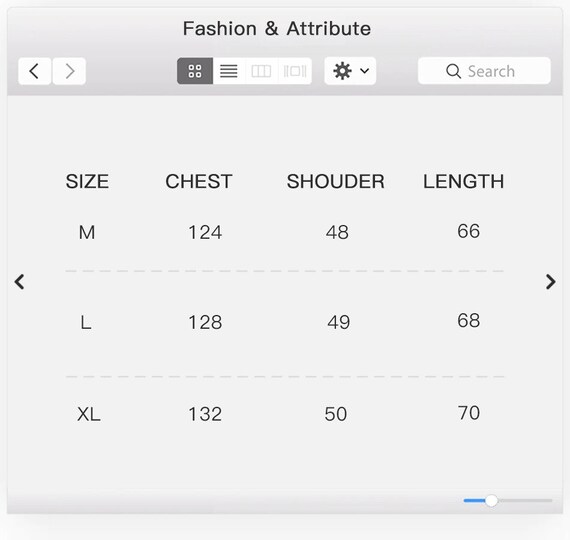Image resolution: width=570 pixels, height=540 pixels.
Task: Click the SHOUDER column header
Action: [336, 181]
